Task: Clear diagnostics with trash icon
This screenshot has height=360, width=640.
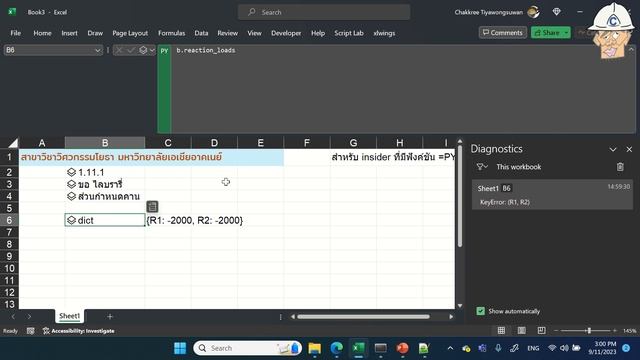Action: (x=620, y=167)
